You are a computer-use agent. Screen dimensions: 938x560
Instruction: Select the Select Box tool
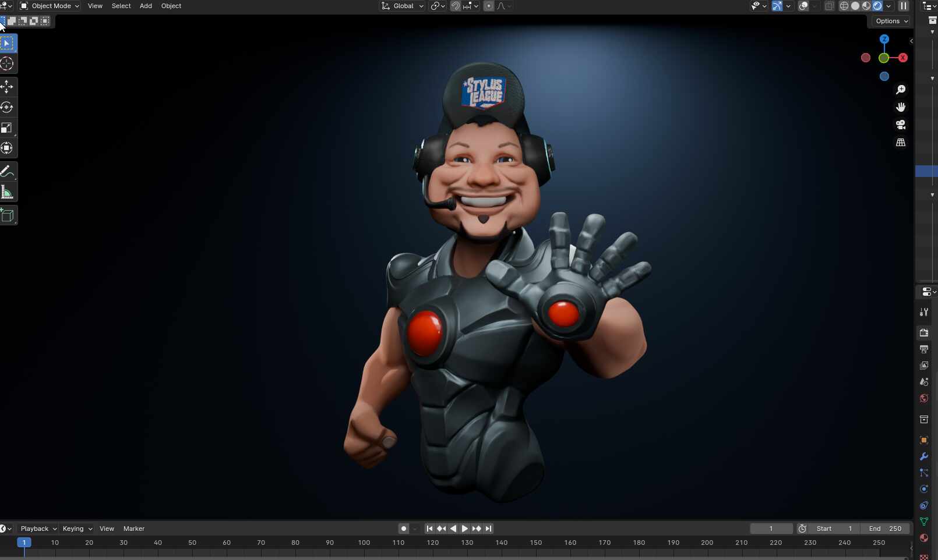[8, 43]
